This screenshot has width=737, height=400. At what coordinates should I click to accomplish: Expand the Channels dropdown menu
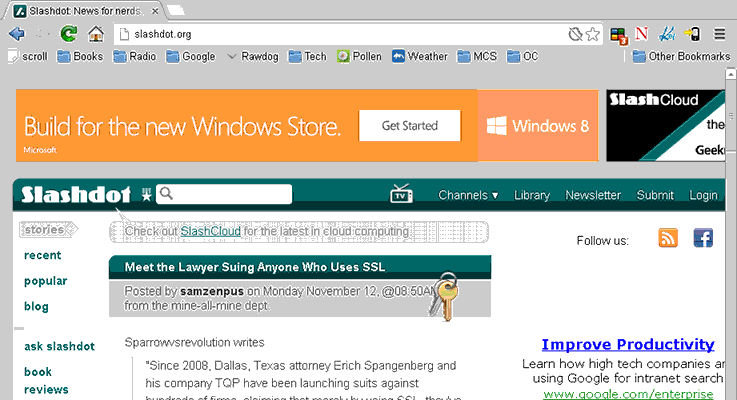(x=468, y=195)
